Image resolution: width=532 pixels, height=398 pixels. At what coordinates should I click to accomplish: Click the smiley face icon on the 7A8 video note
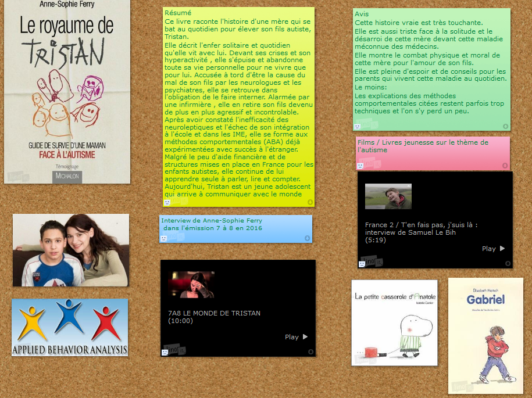[165, 352]
